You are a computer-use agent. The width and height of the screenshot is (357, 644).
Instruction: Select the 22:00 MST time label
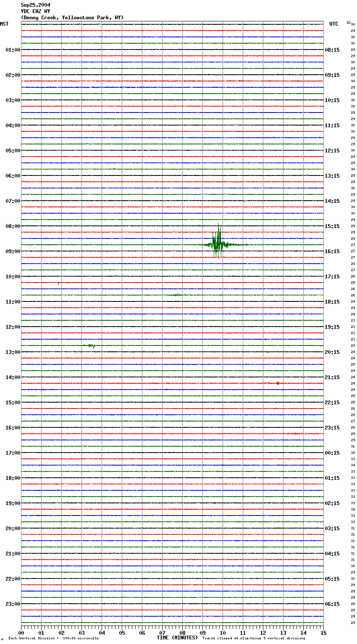(x=13, y=579)
